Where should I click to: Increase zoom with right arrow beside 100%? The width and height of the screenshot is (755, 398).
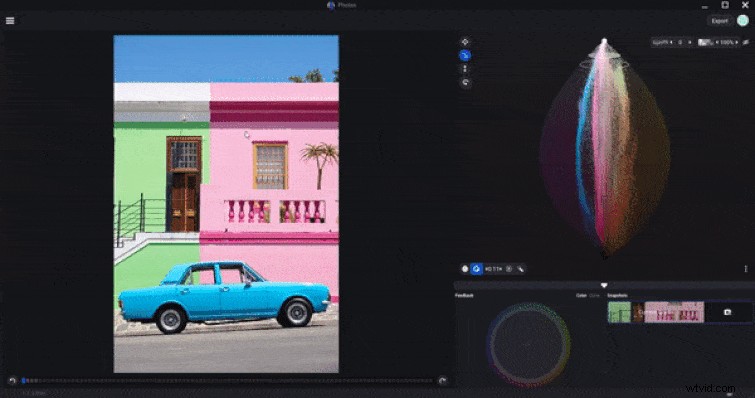(x=736, y=42)
